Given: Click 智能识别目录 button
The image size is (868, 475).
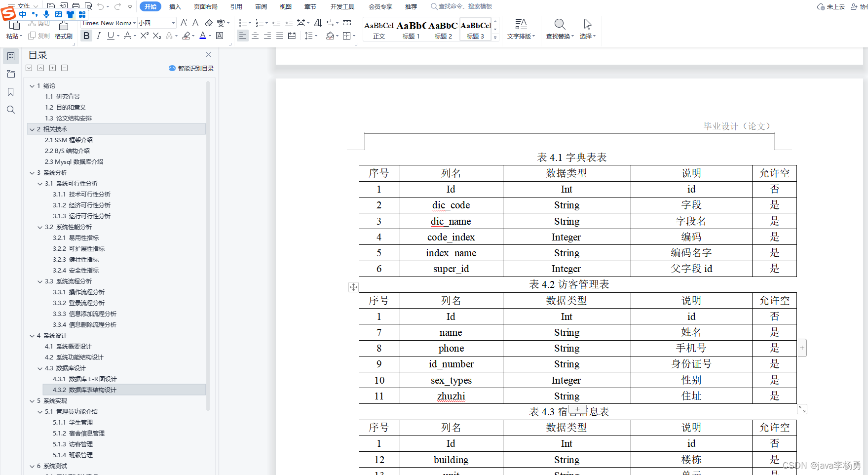Looking at the screenshot, I should [191, 68].
